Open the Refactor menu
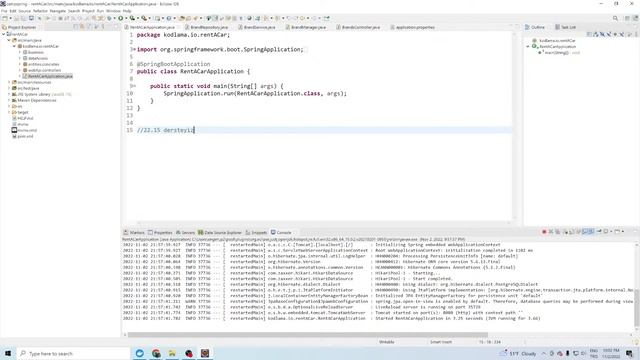This screenshot has width=640, height=360. click(x=40, y=11)
